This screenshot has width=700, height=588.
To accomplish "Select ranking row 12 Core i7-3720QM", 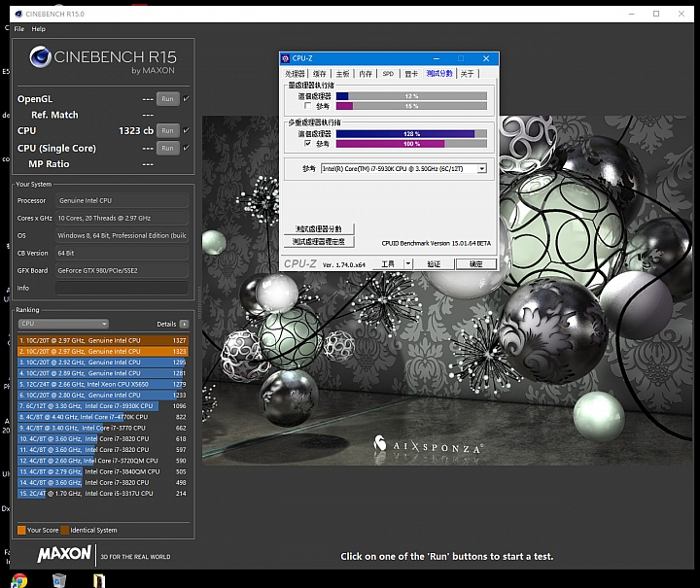I will [x=103, y=461].
